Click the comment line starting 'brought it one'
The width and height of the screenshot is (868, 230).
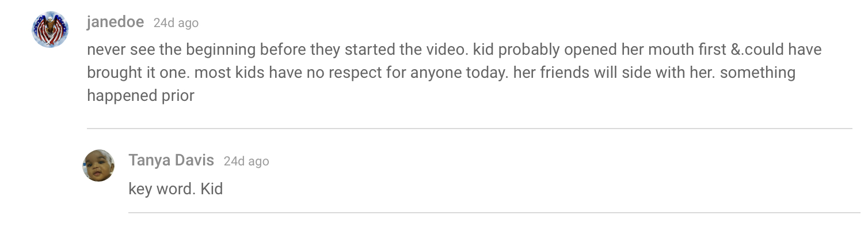pyautogui.click(x=441, y=73)
